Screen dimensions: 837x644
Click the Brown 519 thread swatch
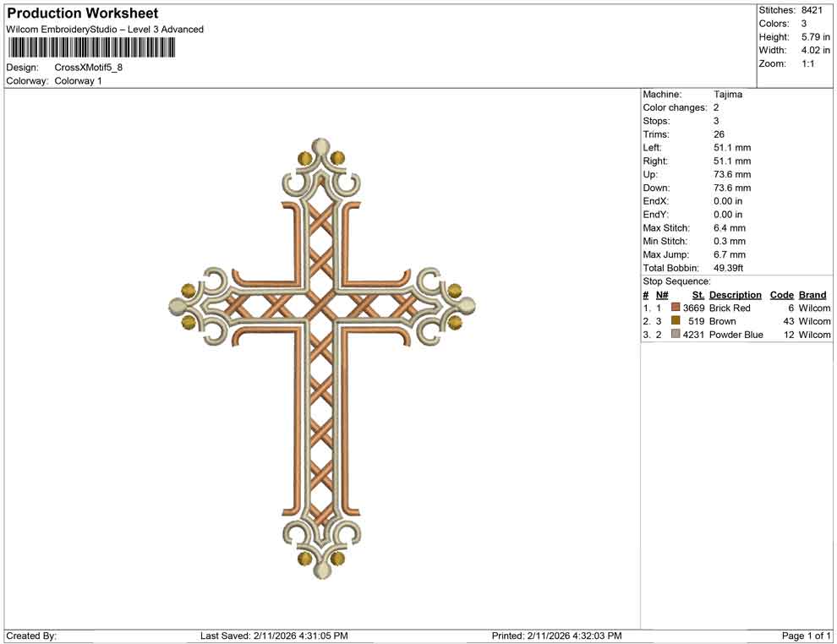coord(676,321)
